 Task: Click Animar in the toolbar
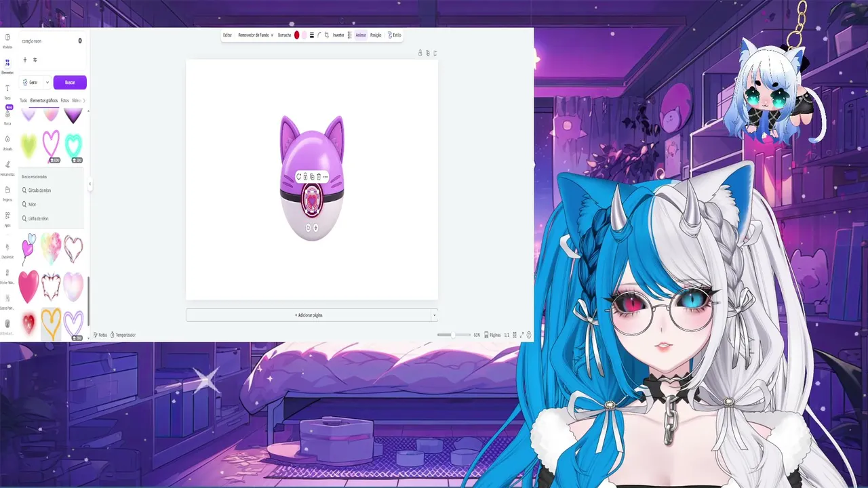coord(361,35)
